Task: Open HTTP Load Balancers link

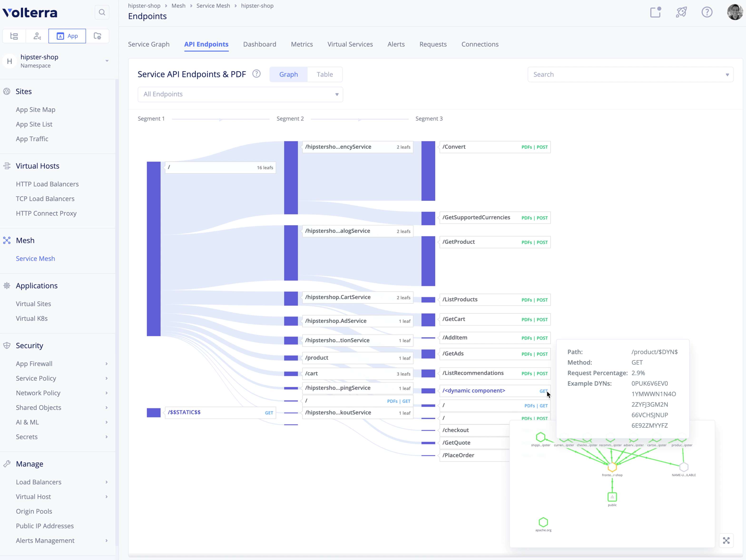Action: pyautogui.click(x=47, y=184)
